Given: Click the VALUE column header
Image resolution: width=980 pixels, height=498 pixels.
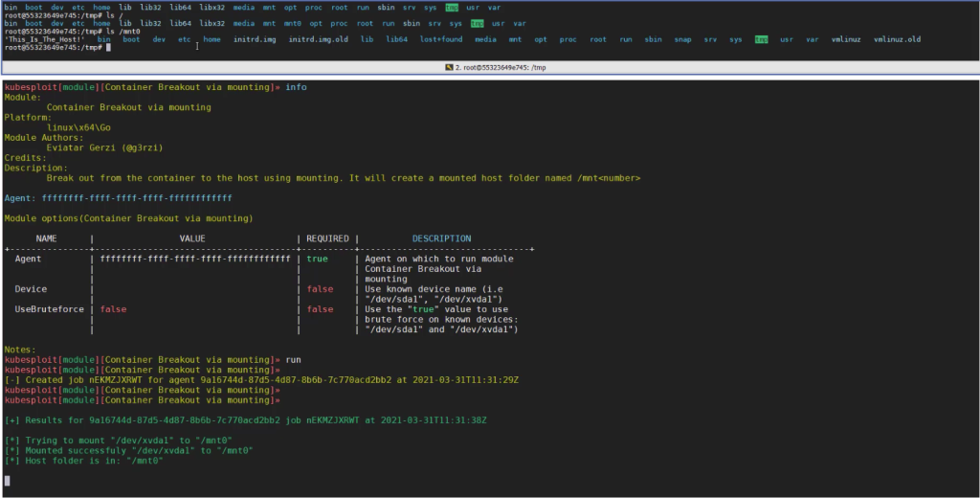Looking at the screenshot, I should pos(192,238).
